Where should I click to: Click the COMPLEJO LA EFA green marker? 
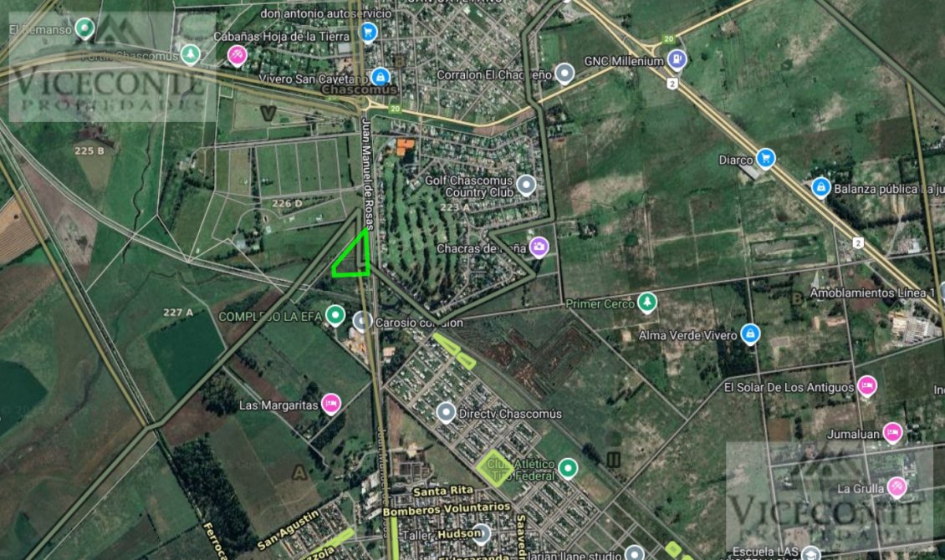[335, 315]
